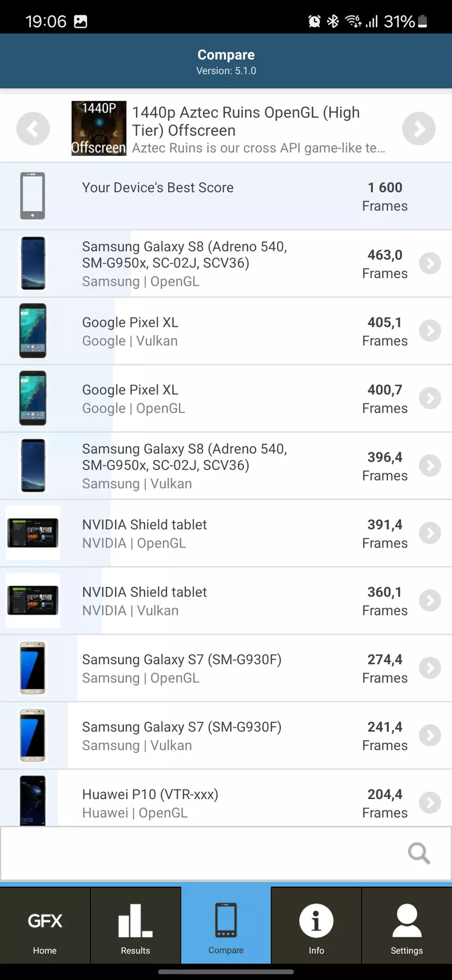Go to previous benchmark test arrow
The height and width of the screenshot is (980, 452).
(33, 129)
